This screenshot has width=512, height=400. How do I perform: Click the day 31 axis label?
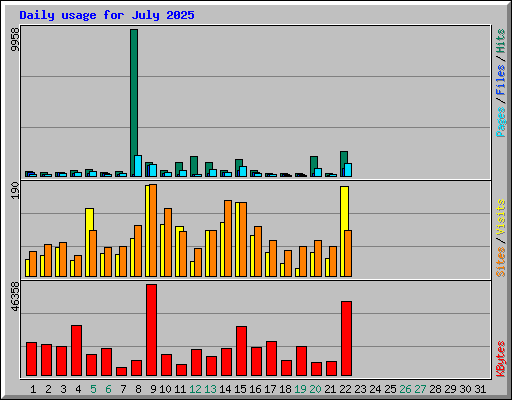click(x=480, y=389)
